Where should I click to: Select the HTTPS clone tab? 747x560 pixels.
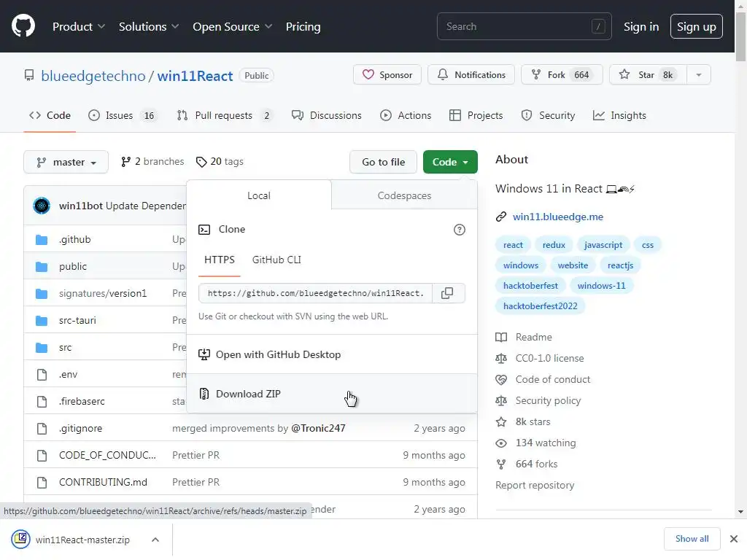[220, 260]
